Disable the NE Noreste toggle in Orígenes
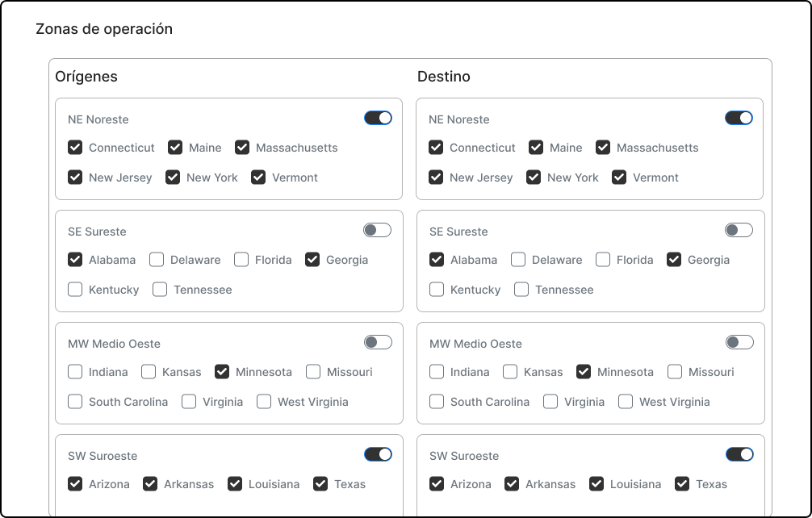Screen dimensions: 812x518 coord(378,118)
